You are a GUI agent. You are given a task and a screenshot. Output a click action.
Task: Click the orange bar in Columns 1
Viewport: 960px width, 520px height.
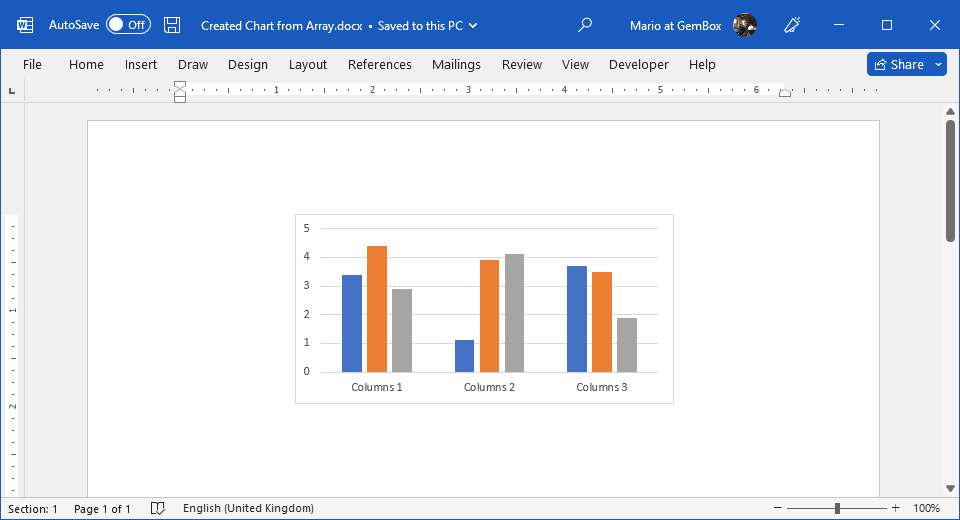pos(377,309)
